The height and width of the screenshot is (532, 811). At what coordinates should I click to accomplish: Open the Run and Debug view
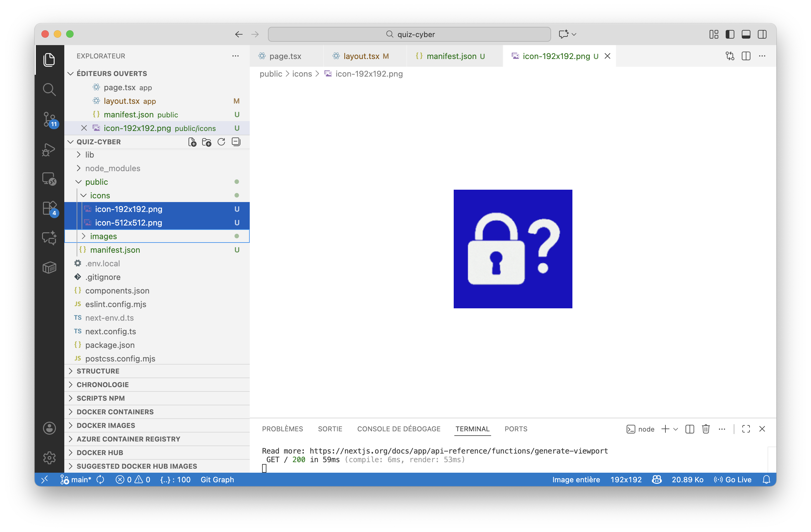pyautogui.click(x=49, y=149)
